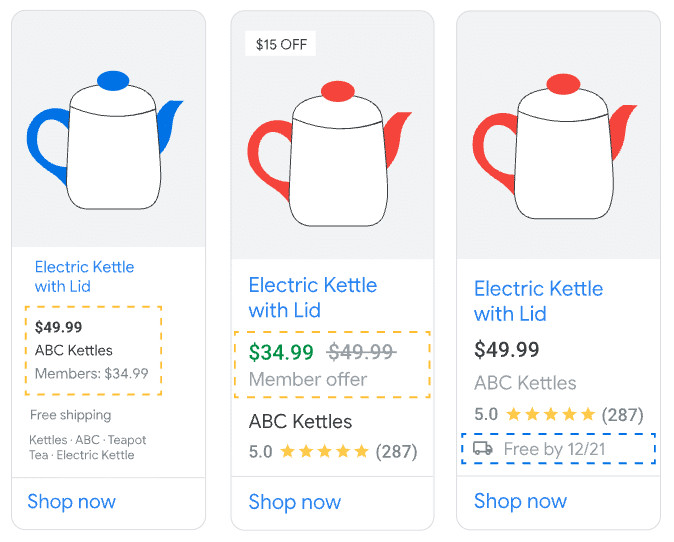This screenshot has width=674, height=542.
Task: Click the Member offer label
Action: coord(308,379)
